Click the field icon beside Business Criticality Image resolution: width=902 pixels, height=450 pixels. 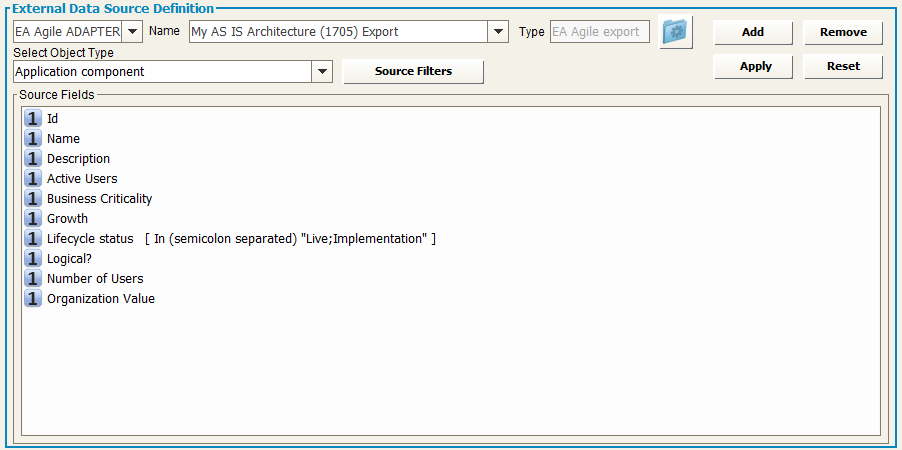coord(33,199)
